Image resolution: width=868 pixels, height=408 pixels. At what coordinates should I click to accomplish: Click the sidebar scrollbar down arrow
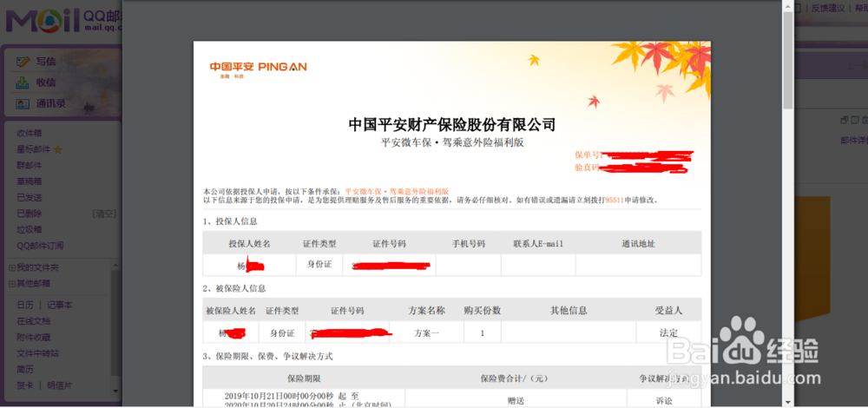[x=115, y=391]
